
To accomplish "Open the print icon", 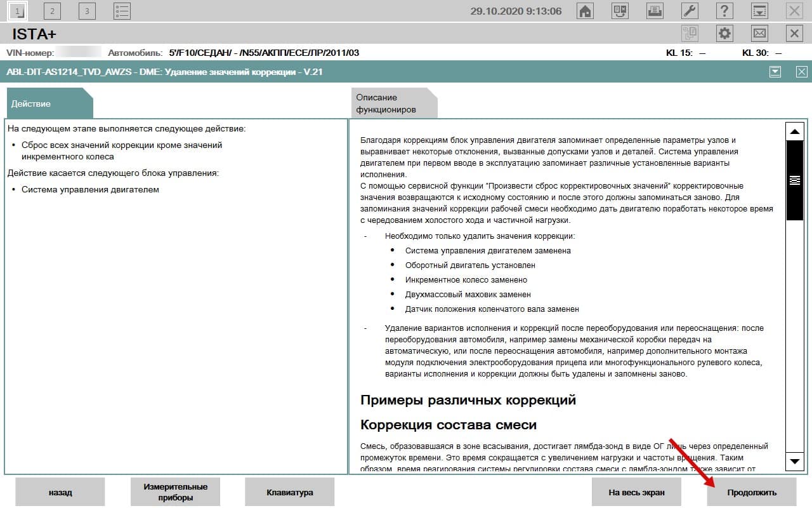I will (x=655, y=11).
